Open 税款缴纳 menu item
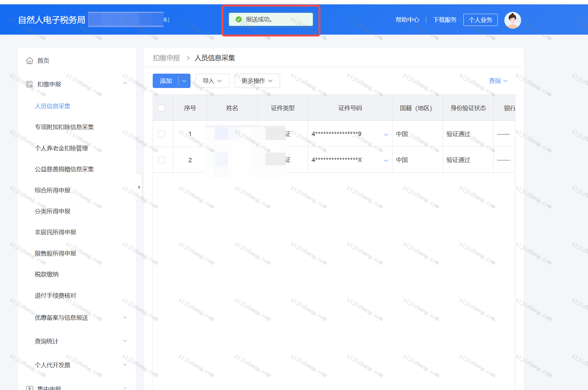Screen dimensions: 588x390 pyautogui.click(x=47, y=274)
